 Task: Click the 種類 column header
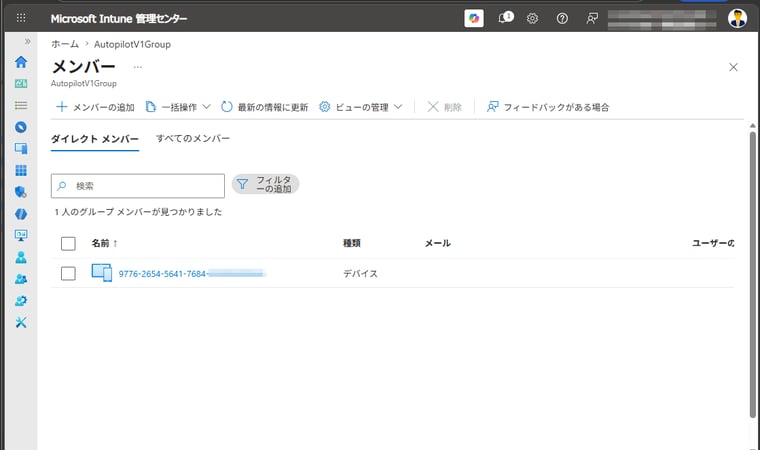(352, 243)
